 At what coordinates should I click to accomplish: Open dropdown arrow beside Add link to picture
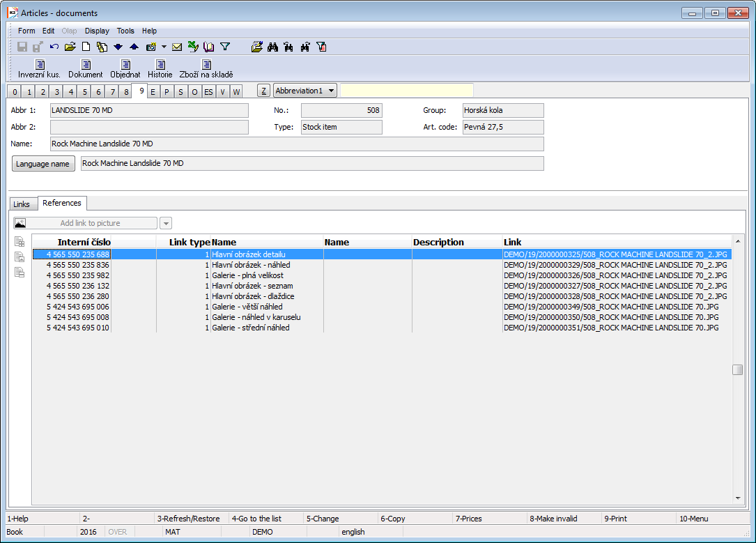pyautogui.click(x=166, y=223)
